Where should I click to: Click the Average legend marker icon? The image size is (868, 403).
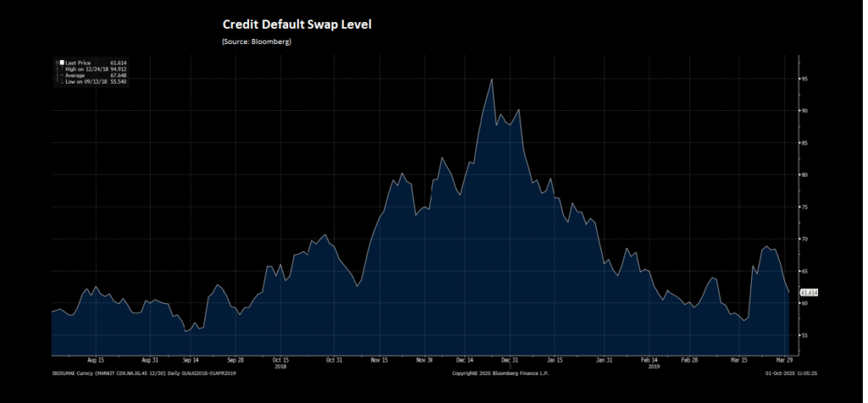click(61, 75)
